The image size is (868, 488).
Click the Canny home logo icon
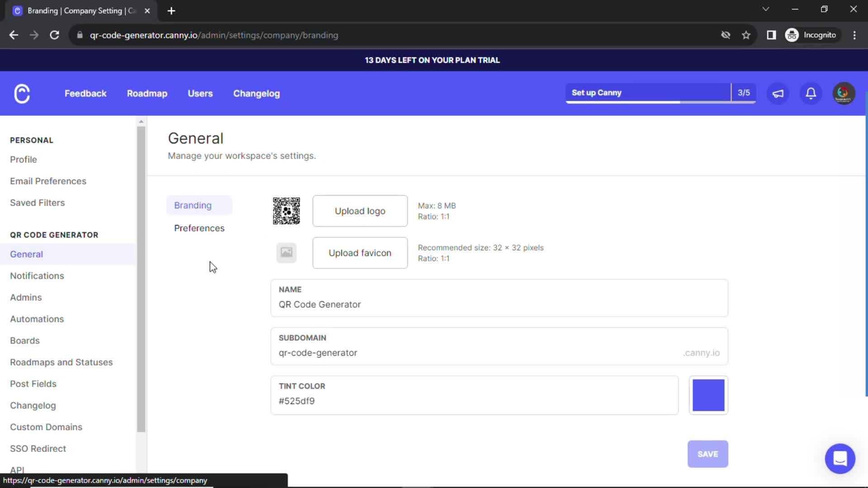click(22, 94)
